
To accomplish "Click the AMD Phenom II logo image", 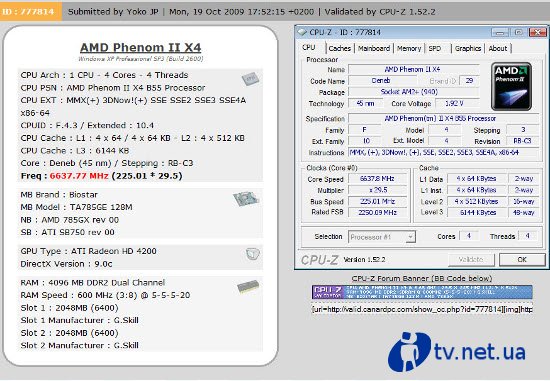I will [x=511, y=87].
